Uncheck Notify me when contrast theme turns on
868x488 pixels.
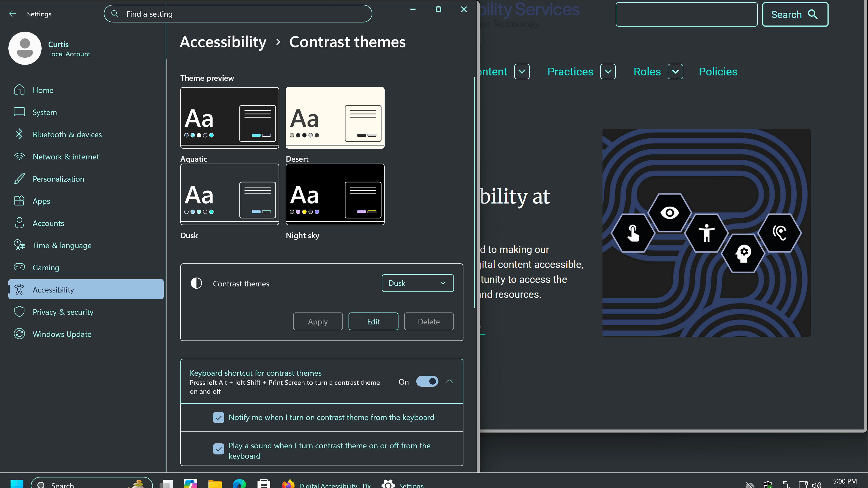click(218, 418)
